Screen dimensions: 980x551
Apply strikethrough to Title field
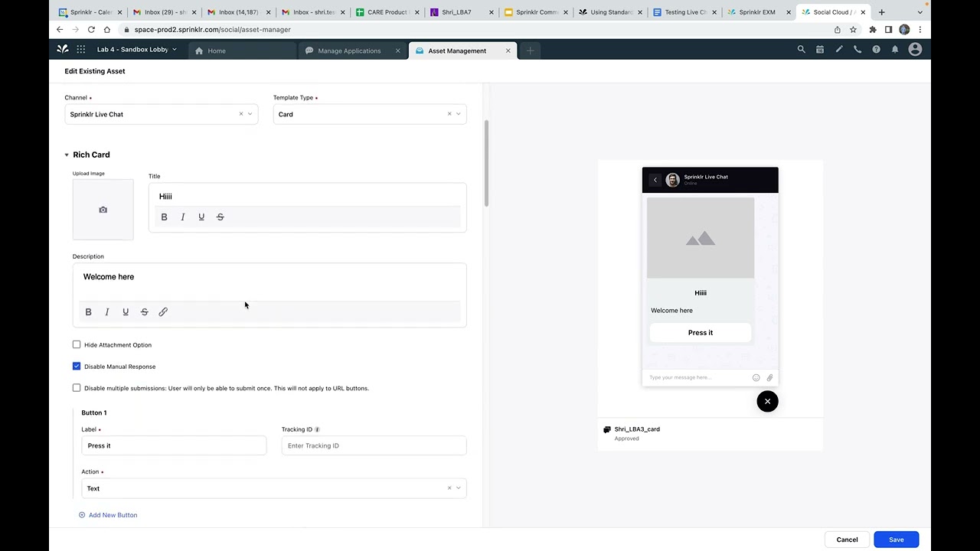pyautogui.click(x=220, y=217)
